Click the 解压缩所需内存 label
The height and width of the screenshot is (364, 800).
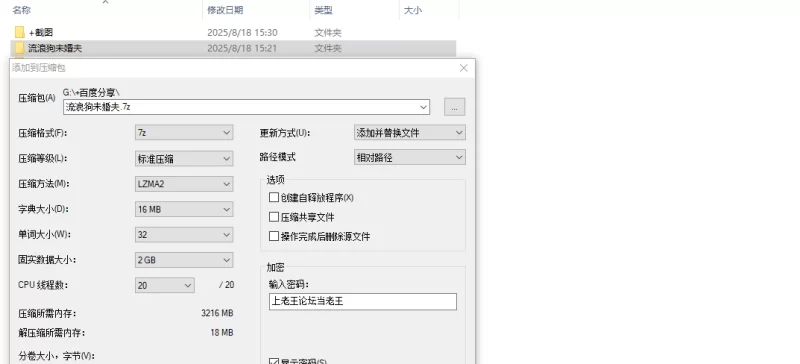(x=52, y=333)
